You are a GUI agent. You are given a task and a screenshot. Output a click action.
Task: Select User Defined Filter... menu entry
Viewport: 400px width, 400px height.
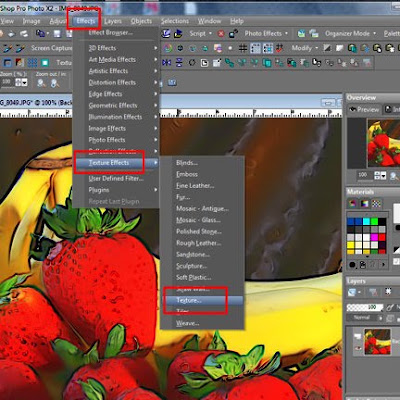click(x=116, y=179)
